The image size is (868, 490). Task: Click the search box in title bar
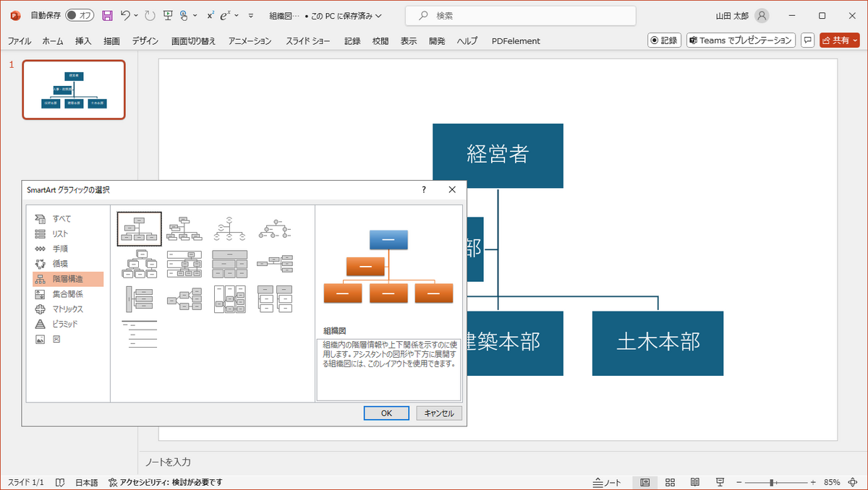(520, 15)
